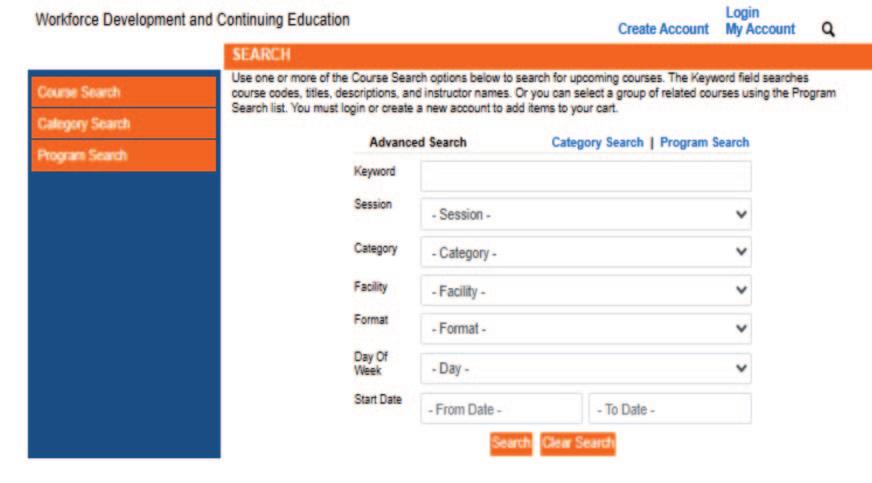This screenshot has height=483, width=872.
Task: Follow the Category Search link above form
Action: (x=597, y=143)
